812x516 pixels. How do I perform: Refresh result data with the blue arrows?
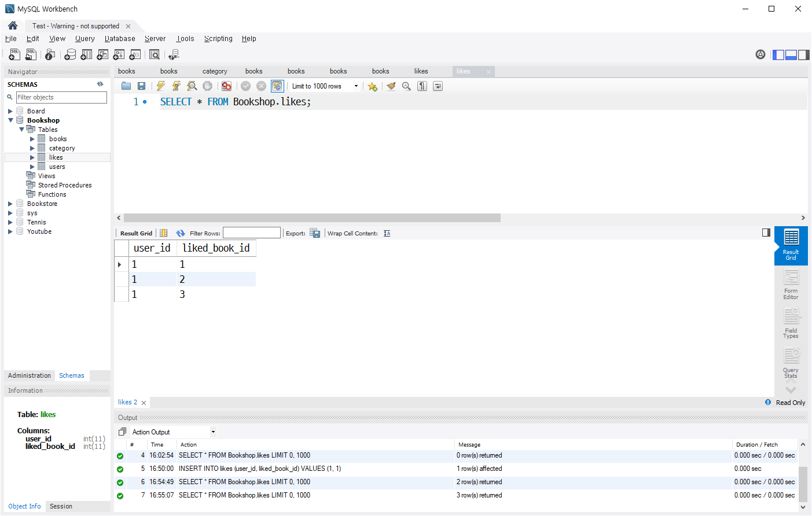pos(181,233)
